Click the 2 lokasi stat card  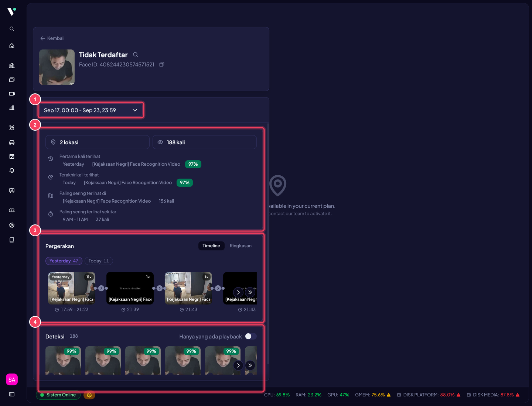point(98,142)
